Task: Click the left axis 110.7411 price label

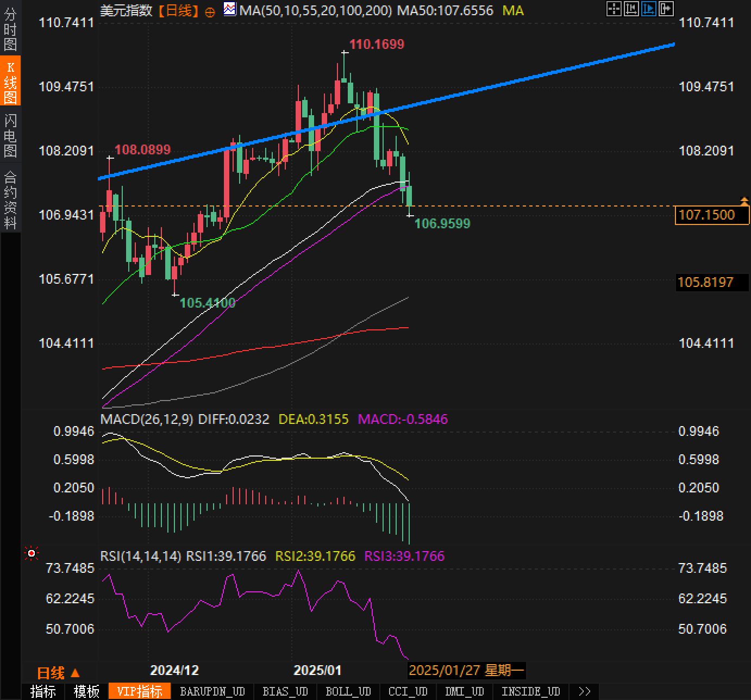Action: point(66,22)
